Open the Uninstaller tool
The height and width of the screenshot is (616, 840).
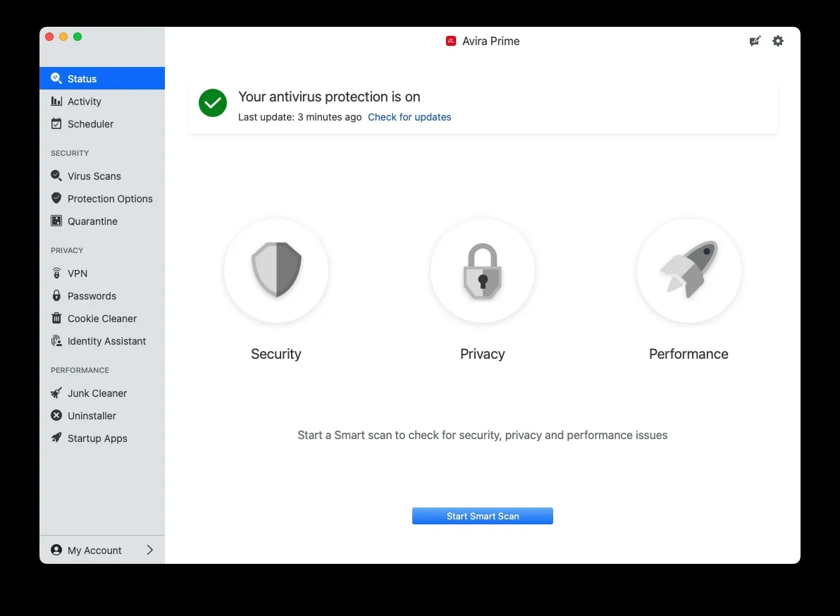tap(92, 415)
